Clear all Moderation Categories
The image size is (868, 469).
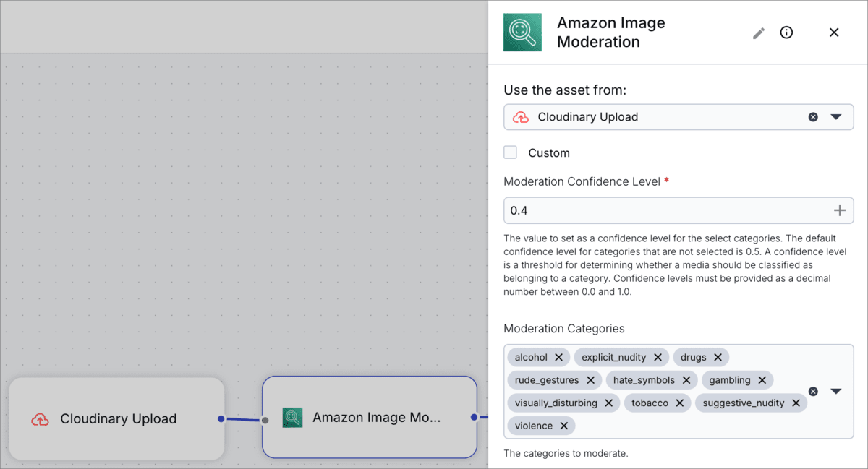[x=813, y=391]
